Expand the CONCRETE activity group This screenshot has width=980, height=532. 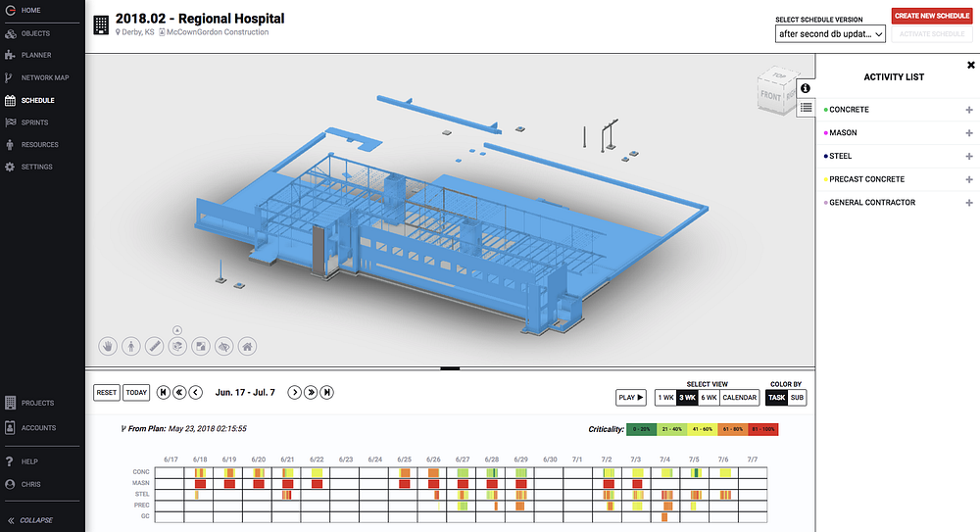coord(969,110)
